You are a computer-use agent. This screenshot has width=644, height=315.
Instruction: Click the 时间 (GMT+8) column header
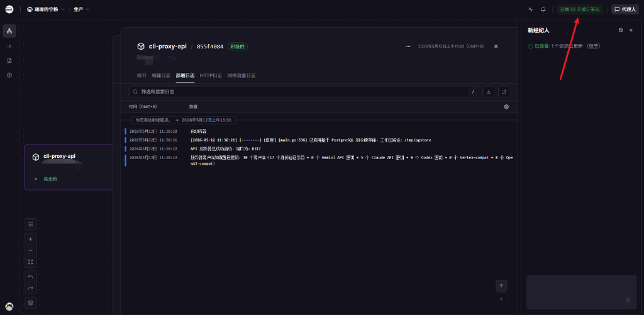[143, 107]
